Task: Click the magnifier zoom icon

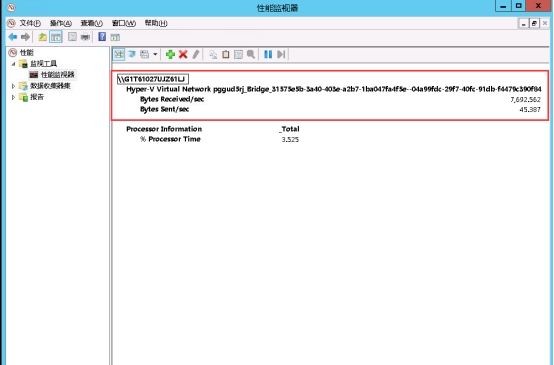Action: click(251, 54)
